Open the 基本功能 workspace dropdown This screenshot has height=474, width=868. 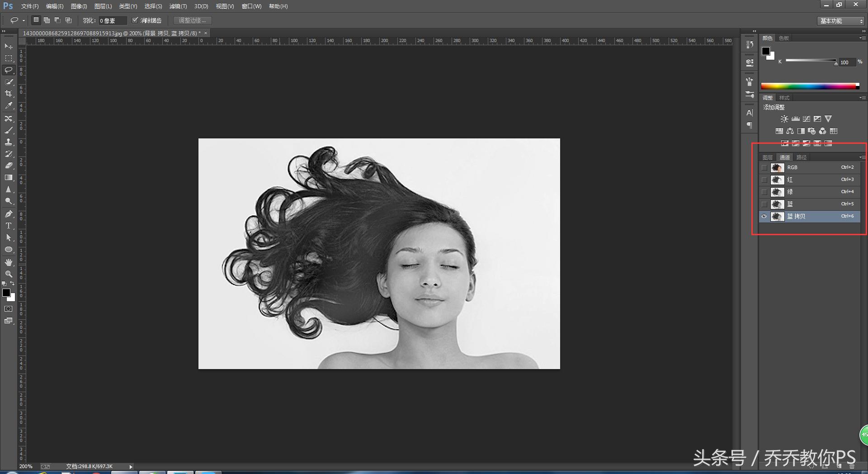tap(840, 21)
